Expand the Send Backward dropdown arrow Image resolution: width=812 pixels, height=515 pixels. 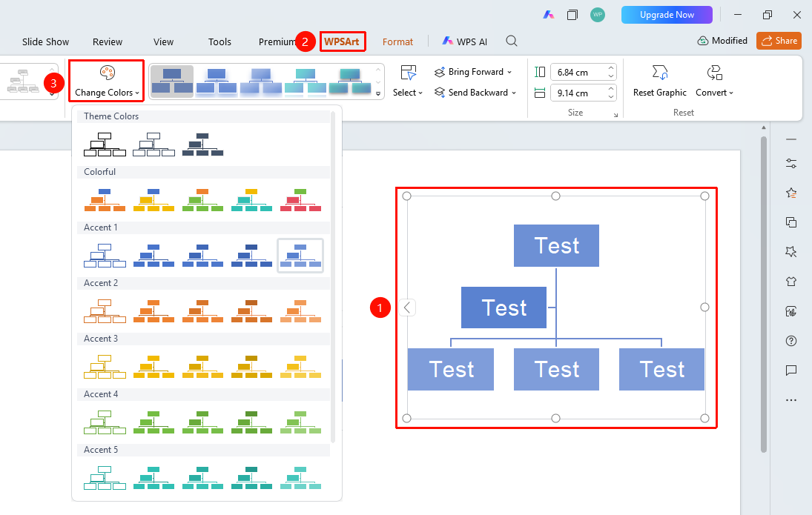point(514,93)
